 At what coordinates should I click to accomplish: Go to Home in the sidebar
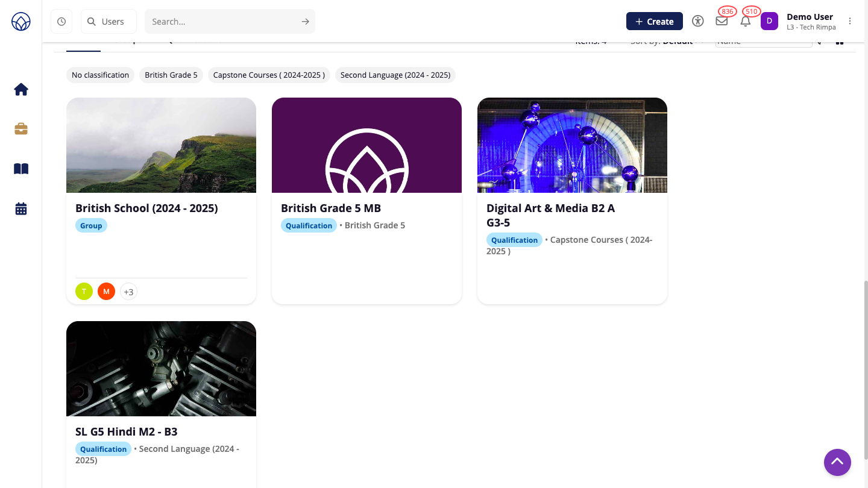(21, 90)
